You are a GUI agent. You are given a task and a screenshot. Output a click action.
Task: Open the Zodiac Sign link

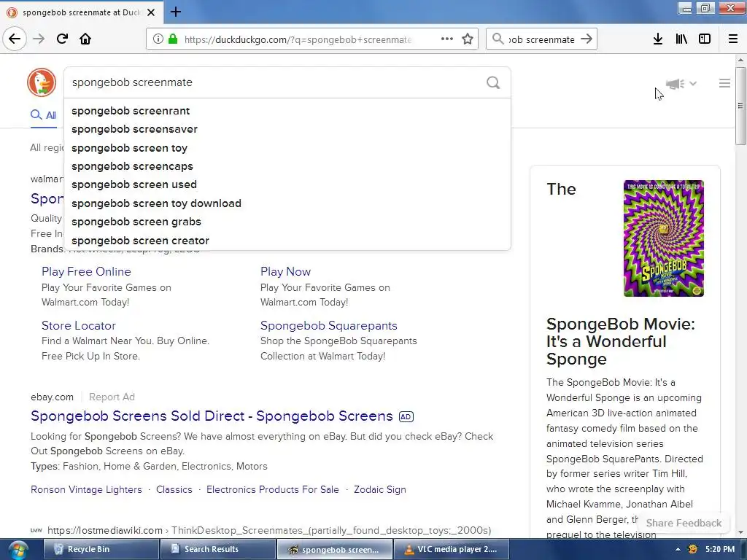(x=379, y=489)
